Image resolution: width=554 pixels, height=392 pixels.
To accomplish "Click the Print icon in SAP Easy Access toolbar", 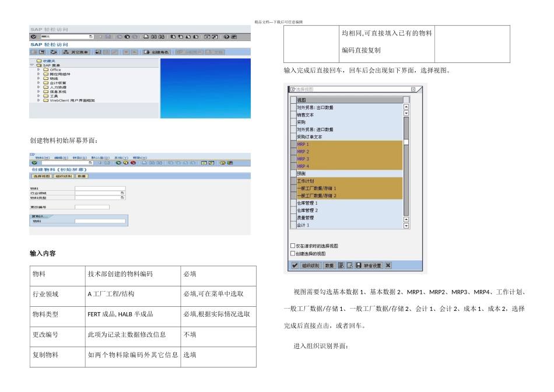I will 146,37.
